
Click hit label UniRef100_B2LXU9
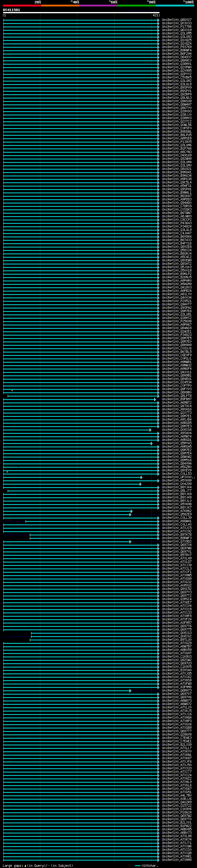(177, 745)
